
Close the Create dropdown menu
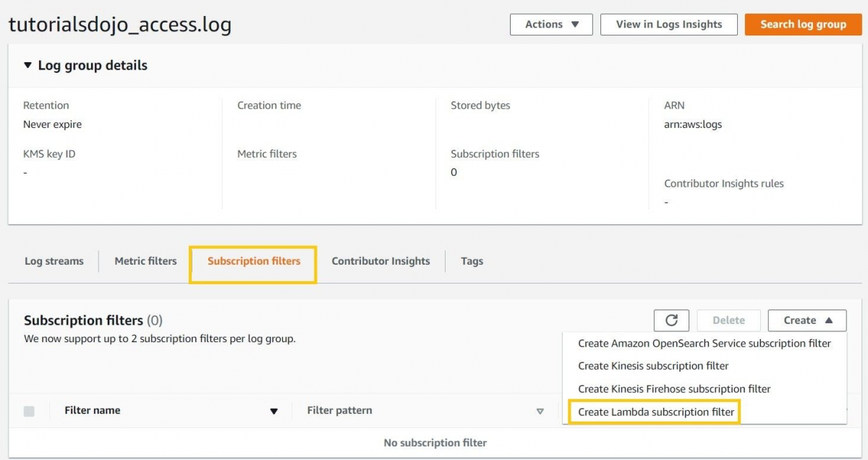807,320
